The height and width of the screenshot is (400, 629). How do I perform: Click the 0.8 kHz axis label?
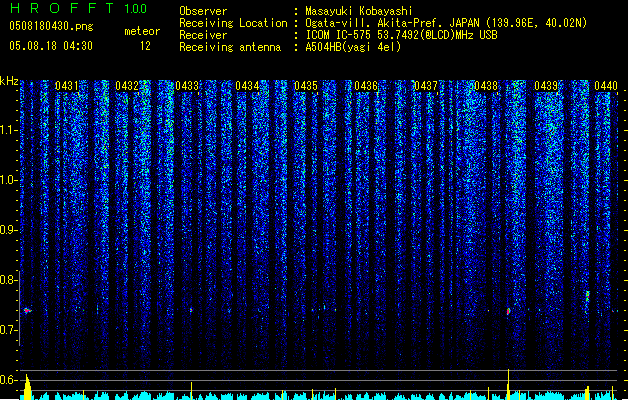tap(8, 280)
